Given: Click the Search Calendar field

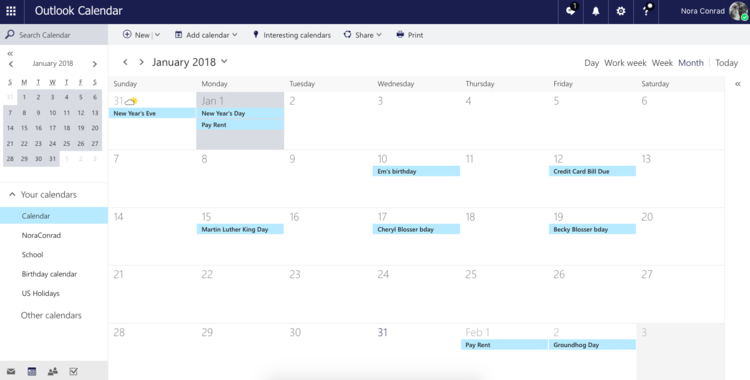Looking at the screenshot, I should tap(54, 35).
